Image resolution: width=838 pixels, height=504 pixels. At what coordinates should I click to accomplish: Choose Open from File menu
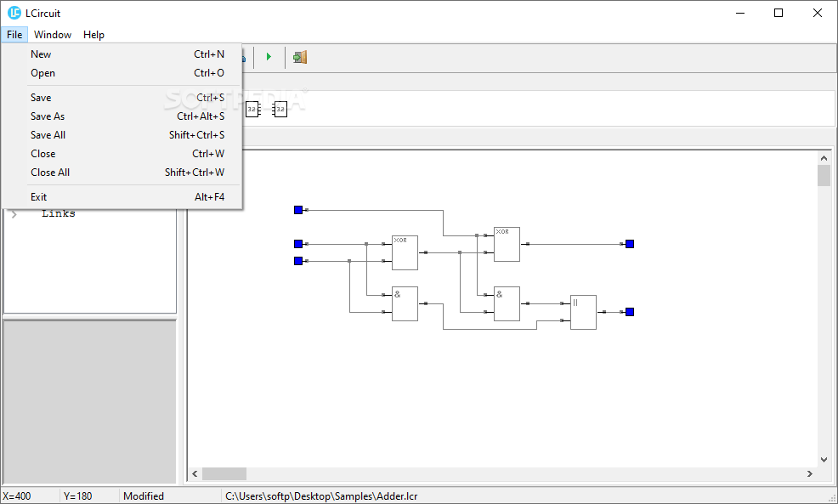(x=122, y=73)
